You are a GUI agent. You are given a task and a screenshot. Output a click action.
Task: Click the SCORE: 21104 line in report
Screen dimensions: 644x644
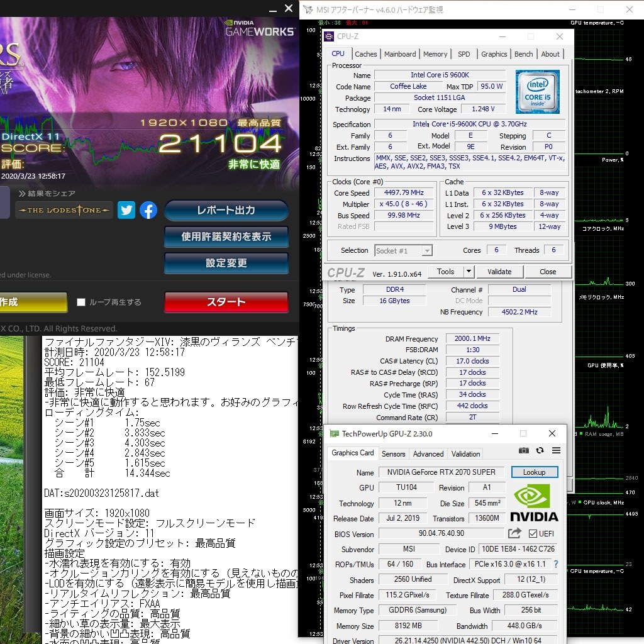tap(74, 362)
